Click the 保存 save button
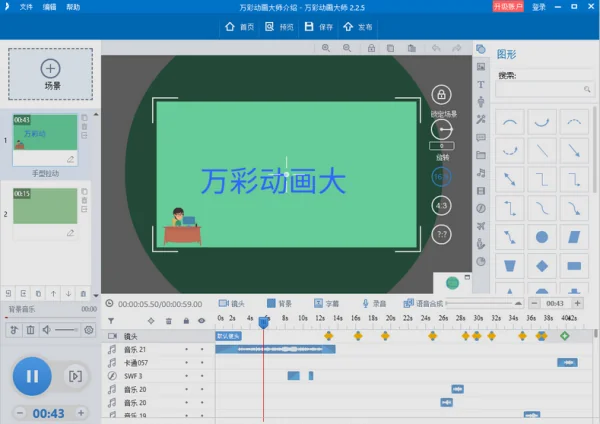Image resolution: width=600 pixels, height=424 pixels. coord(319,27)
